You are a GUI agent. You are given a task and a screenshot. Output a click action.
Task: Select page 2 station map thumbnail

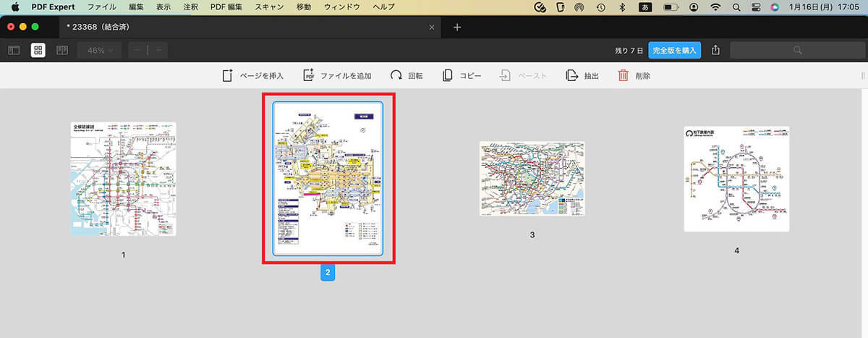328,179
